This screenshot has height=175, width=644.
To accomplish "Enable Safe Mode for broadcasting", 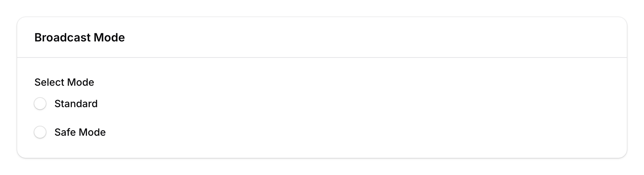I will (x=40, y=132).
